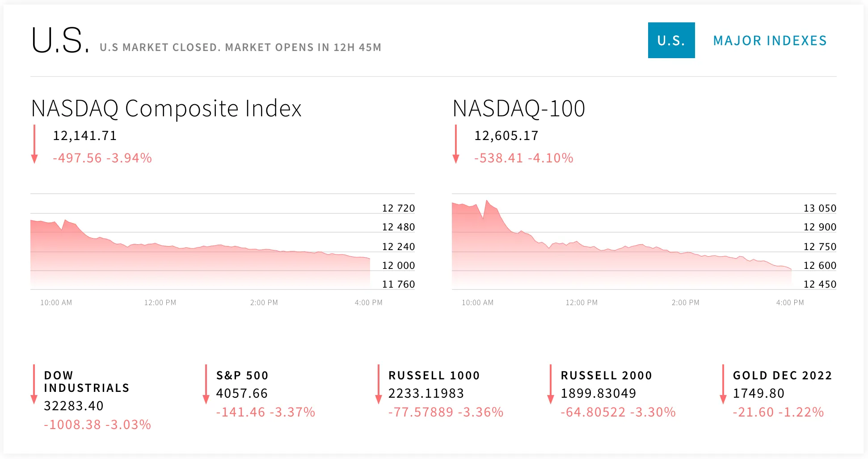Click the Russell 2000 down arrow icon
Viewport: 868px width, 459px height.
click(x=551, y=384)
